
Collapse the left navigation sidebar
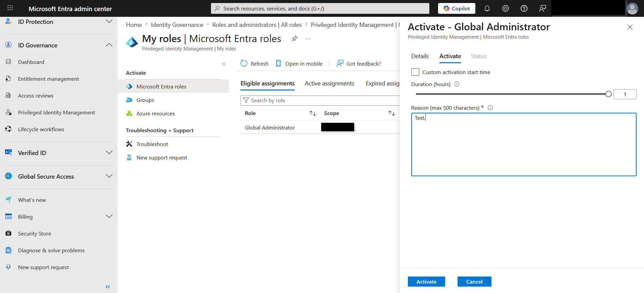[108, 287]
